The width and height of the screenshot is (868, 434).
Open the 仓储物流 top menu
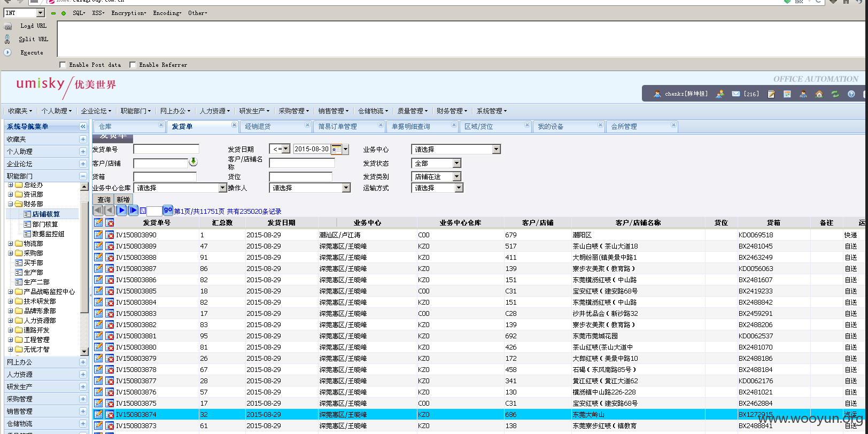pos(373,111)
